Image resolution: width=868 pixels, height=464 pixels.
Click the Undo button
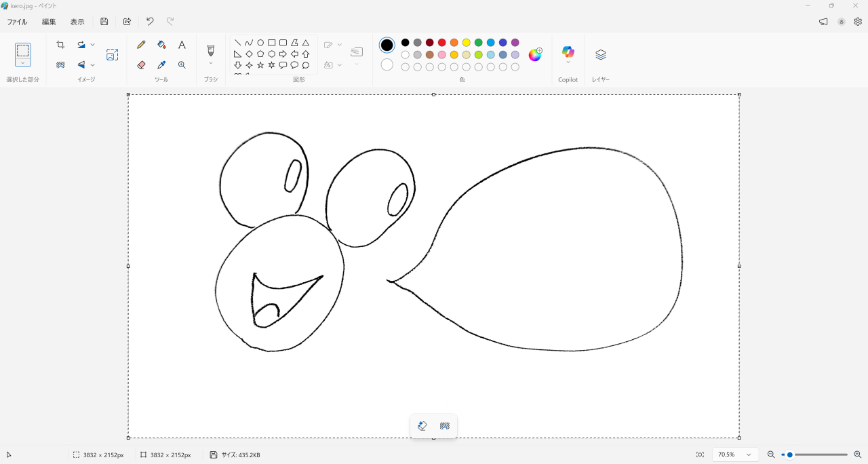(x=150, y=22)
